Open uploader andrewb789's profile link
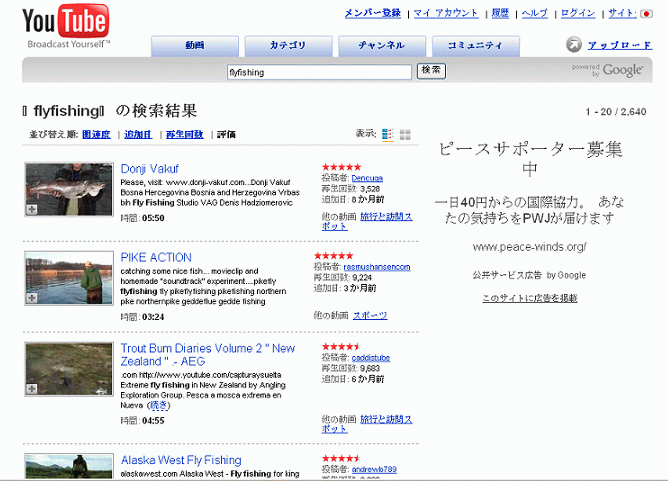Screen dimensions: 668x481 (x=374, y=469)
